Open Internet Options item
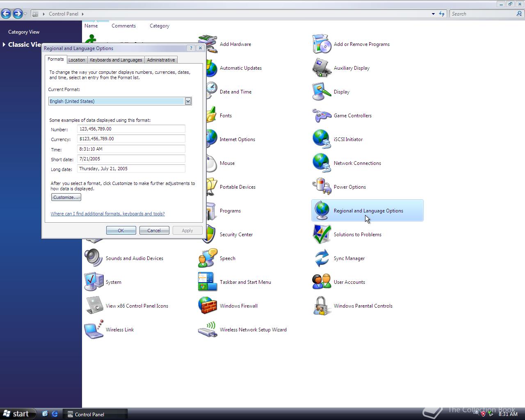525x420 pixels. pyautogui.click(x=237, y=139)
